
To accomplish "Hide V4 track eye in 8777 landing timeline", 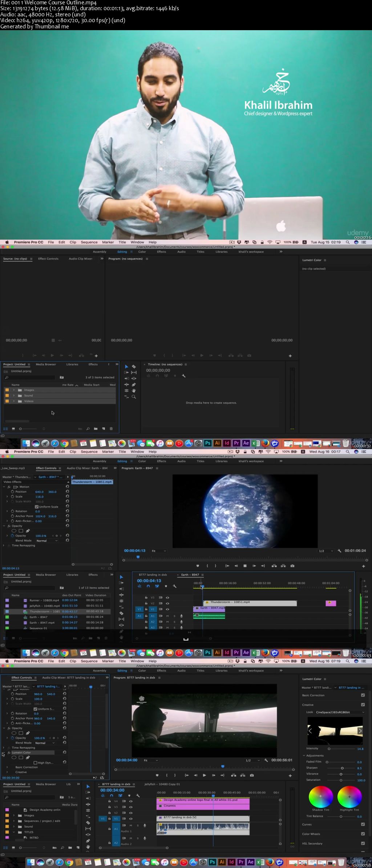I will 131,801.
